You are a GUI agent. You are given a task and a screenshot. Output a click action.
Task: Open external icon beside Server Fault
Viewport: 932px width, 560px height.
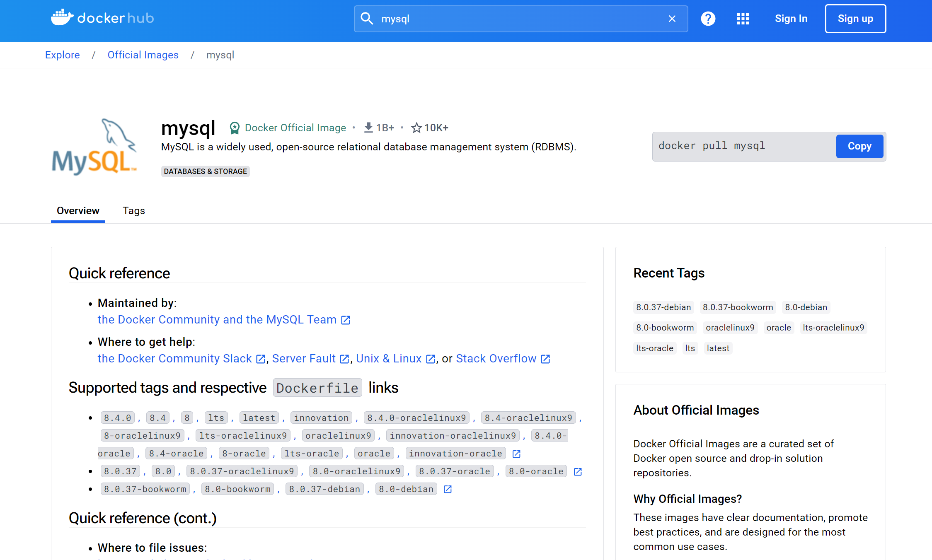coord(344,359)
